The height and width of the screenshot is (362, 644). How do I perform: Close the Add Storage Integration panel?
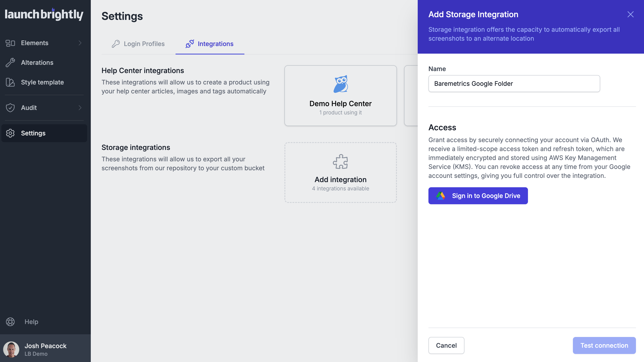[x=630, y=14]
